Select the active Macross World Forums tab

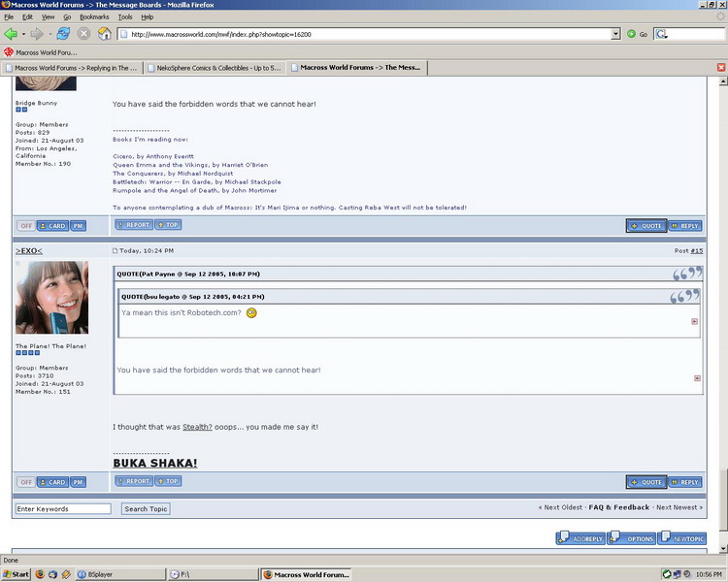coord(356,68)
